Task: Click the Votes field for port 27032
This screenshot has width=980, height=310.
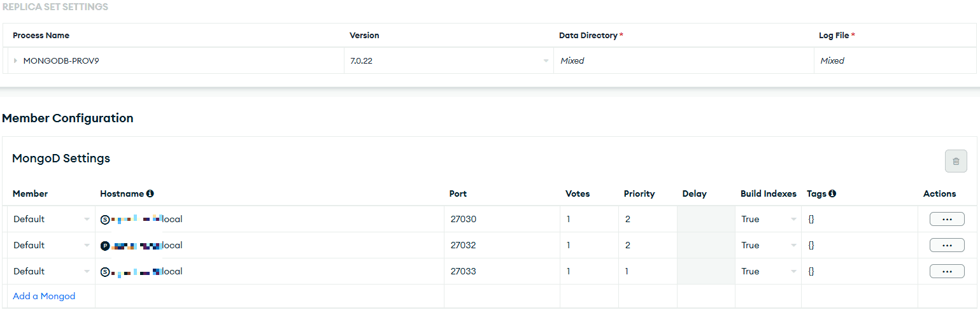Action: [588, 245]
